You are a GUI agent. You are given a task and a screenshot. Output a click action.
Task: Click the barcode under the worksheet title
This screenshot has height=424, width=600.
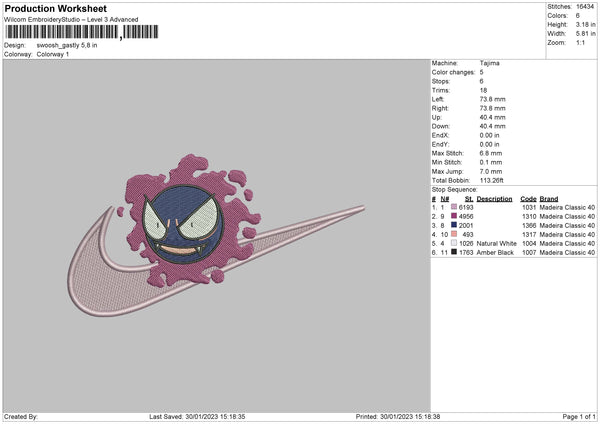click(82, 32)
